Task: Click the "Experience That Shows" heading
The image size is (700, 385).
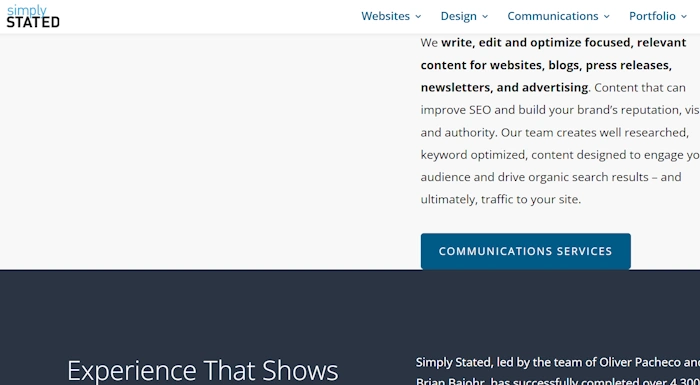Action: 203,370
